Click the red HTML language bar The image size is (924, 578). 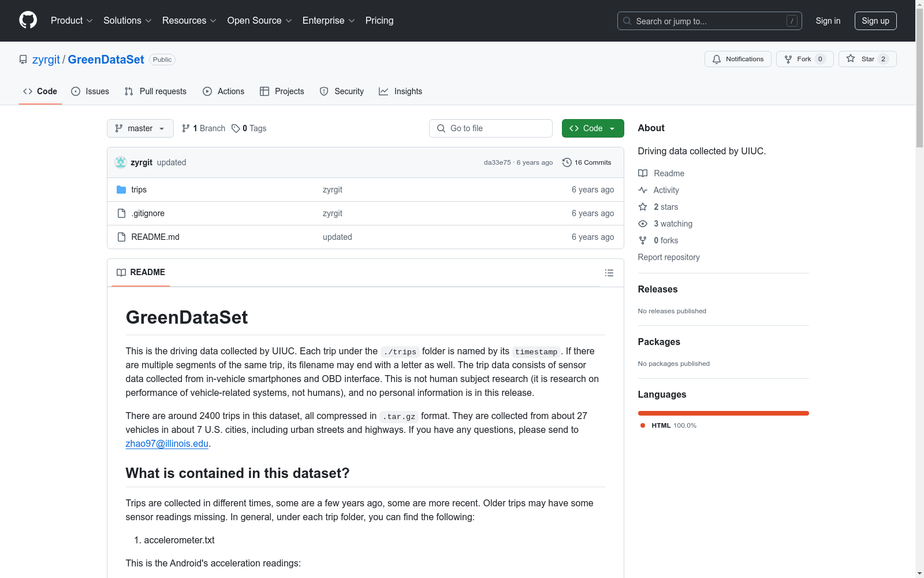coord(724,413)
